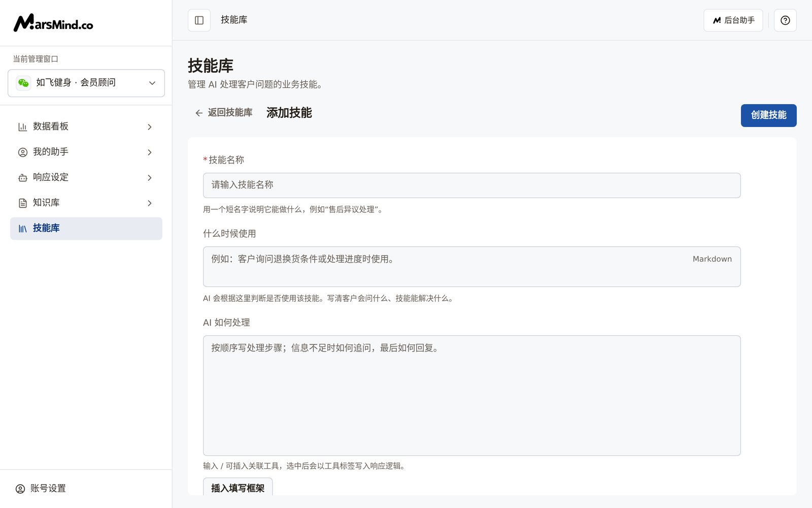Focus the AI 如何处理 text area
This screenshot has width=812, height=508.
(471, 395)
